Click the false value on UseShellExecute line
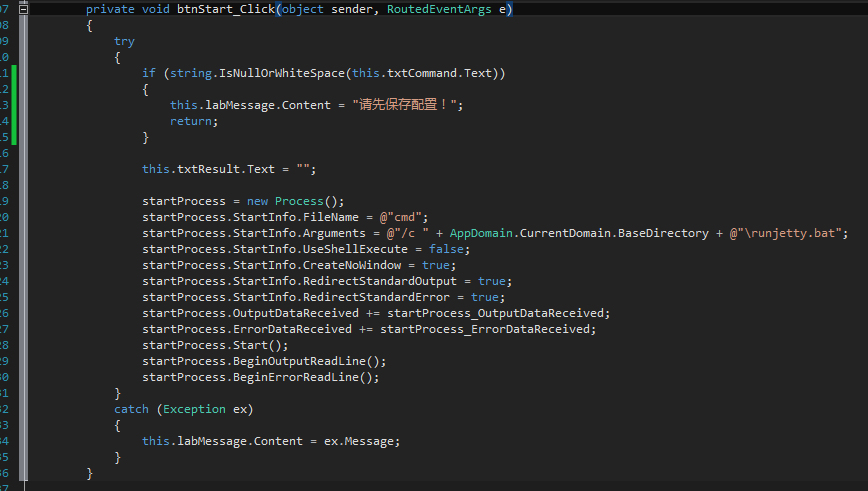868x491 pixels. [446, 250]
